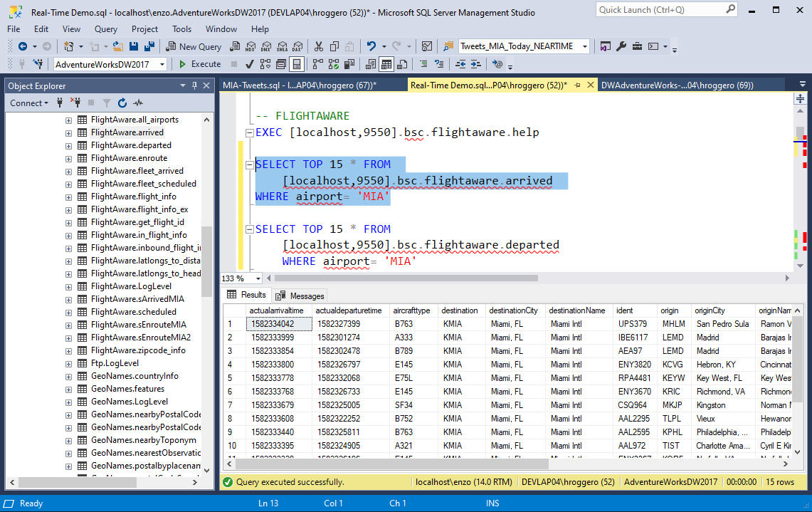
Task: Click the New Project icon
Action: [68, 46]
